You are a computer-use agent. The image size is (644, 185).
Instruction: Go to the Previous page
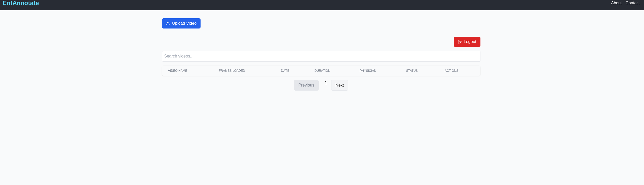306,85
